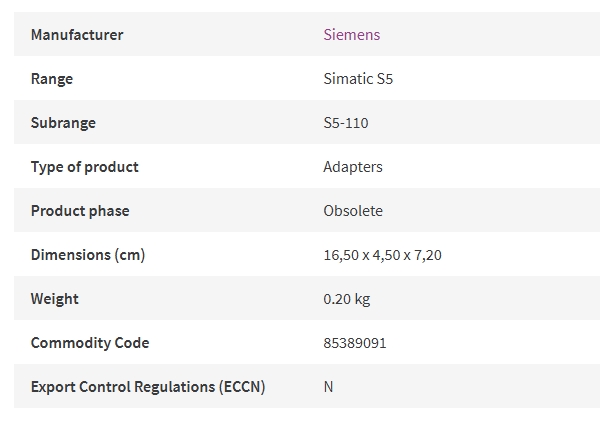Select the S5-110 subrange value
609x422 pixels.
tap(346, 123)
